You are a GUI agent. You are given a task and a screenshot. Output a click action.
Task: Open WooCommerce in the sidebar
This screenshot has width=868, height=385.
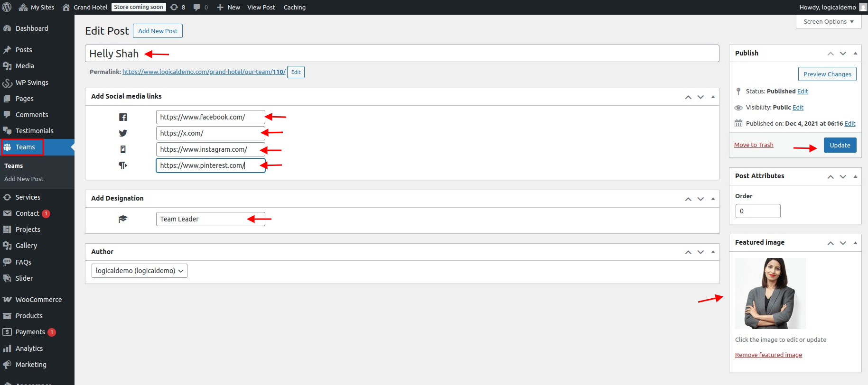pos(38,300)
